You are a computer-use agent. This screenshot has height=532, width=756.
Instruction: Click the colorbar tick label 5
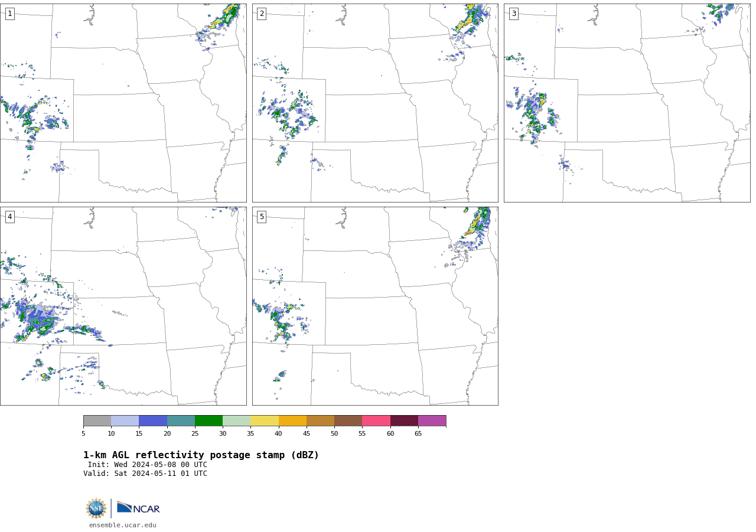click(x=83, y=434)
